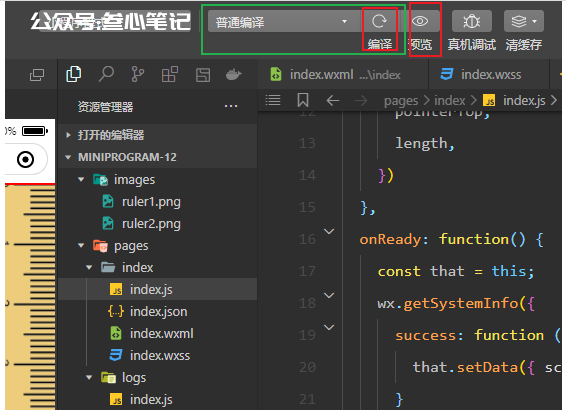Click the index breadcrumb segment
Viewport: 566px width, 412px height.
(x=449, y=100)
